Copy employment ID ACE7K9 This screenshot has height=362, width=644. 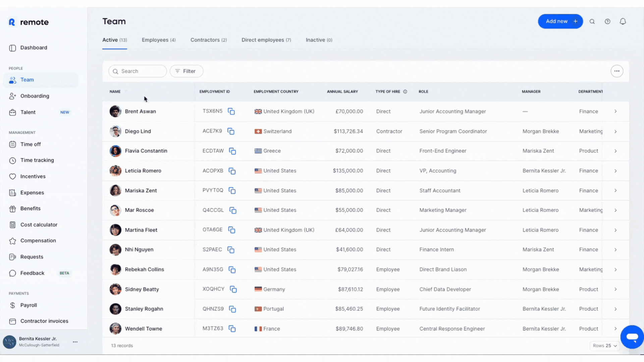[231, 131]
